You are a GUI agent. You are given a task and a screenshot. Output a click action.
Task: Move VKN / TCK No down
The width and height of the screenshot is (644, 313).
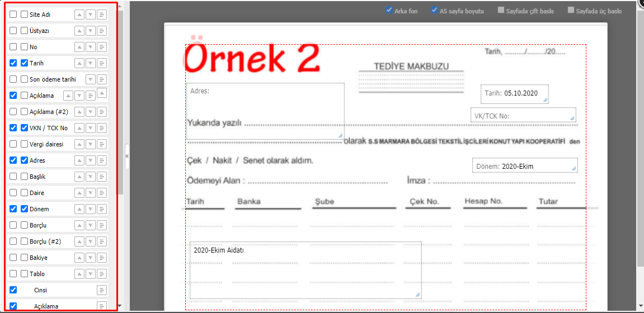click(91, 128)
